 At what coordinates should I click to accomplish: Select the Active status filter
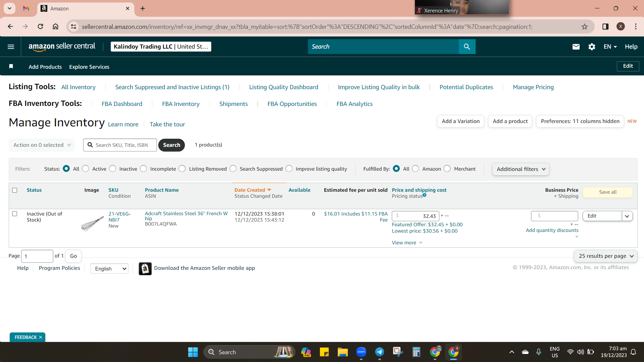tap(86, 169)
